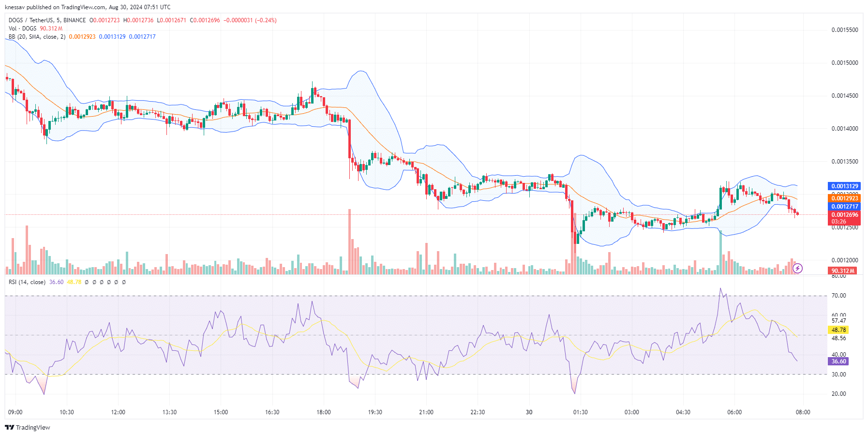
Task: Click the 06:00 time axis label
Action: pyautogui.click(x=734, y=412)
